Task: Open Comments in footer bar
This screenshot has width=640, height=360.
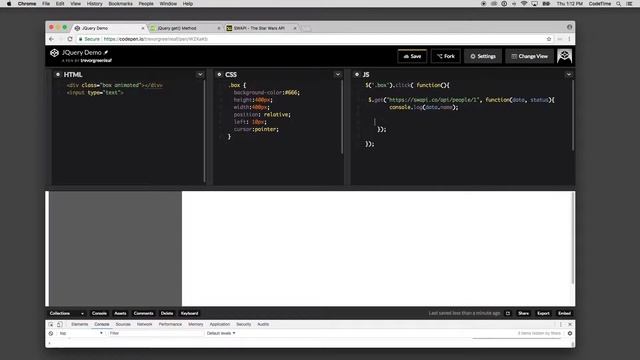Action: [143, 313]
